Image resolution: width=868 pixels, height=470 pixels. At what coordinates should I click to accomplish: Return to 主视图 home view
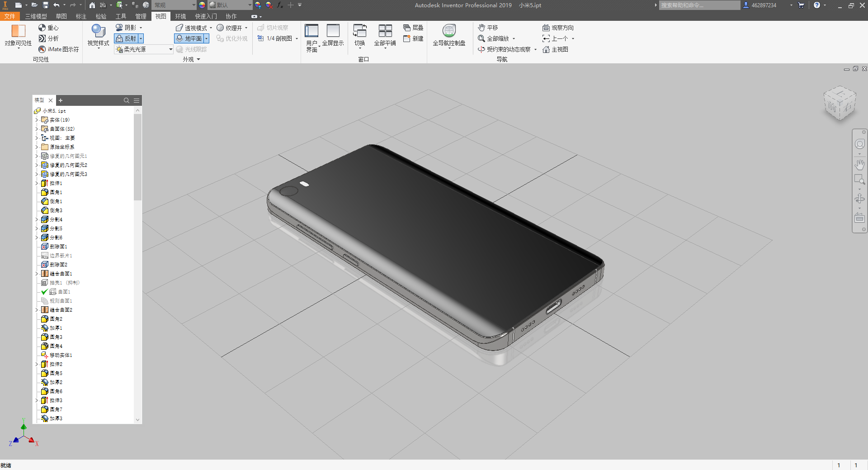(556, 49)
